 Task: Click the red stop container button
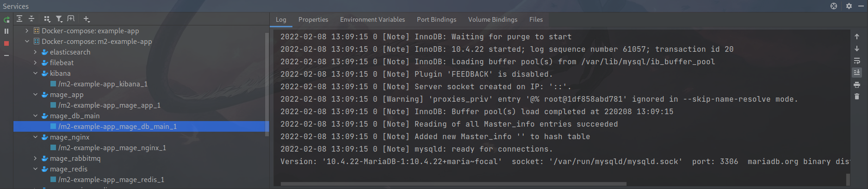[x=6, y=43]
